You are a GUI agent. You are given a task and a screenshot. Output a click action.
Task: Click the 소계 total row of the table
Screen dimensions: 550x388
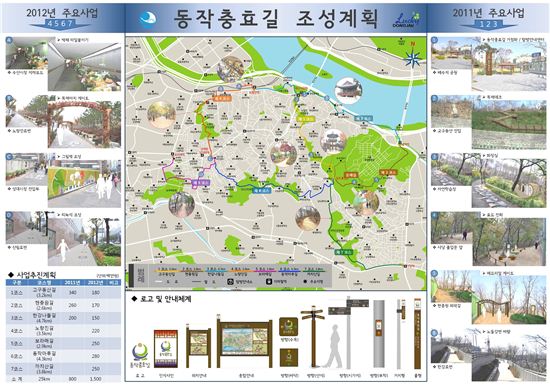coord(63,379)
